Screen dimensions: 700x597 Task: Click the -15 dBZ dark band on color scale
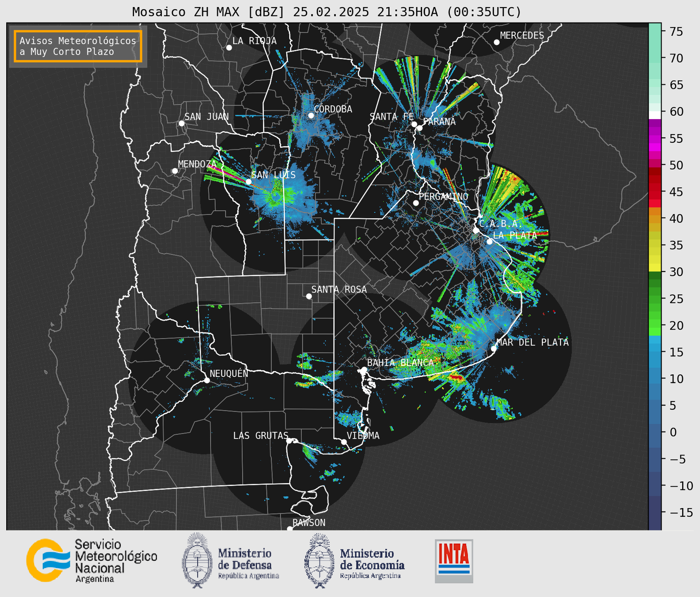tap(655, 513)
